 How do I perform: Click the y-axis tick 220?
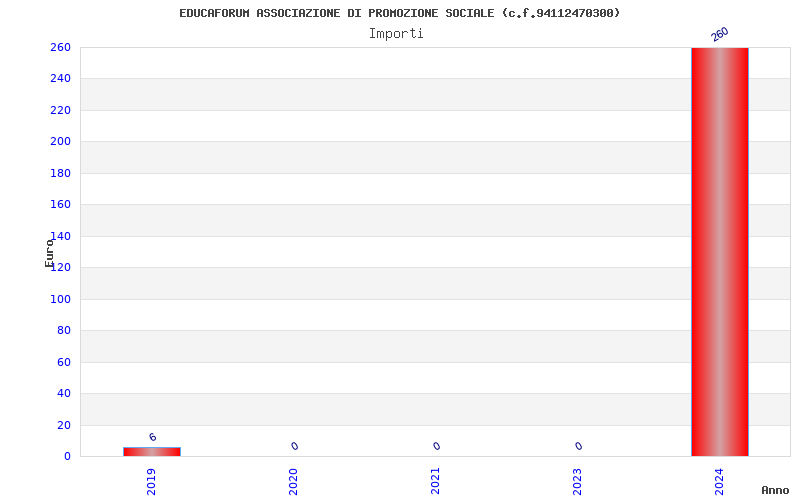point(60,110)
